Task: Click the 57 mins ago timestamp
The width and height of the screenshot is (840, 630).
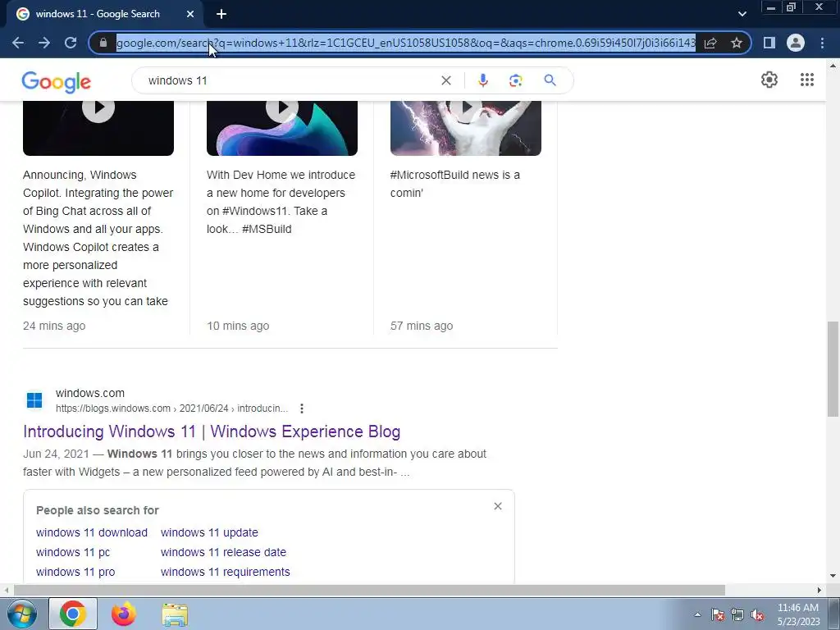Action: pyautogui.click(x=422, y=326)
